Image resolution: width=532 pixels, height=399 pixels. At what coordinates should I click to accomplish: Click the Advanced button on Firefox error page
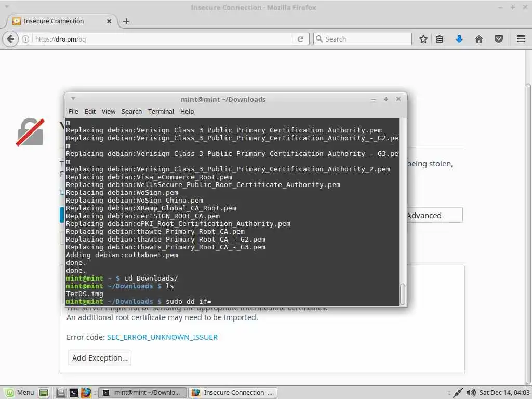[435, 216]
